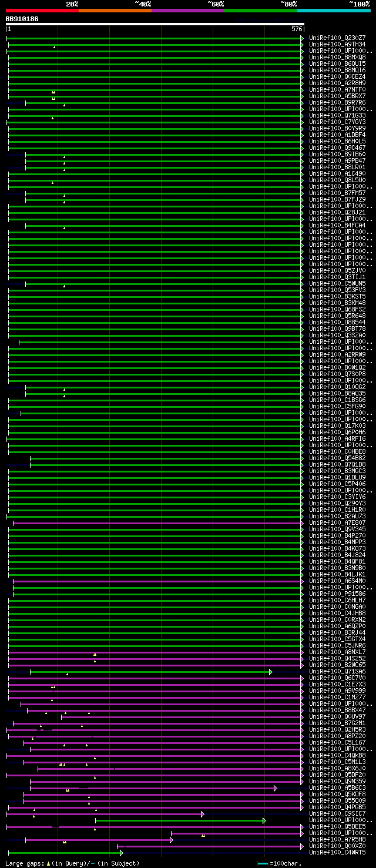Select the label UniRef100_C3YIY6

point(337,497)
